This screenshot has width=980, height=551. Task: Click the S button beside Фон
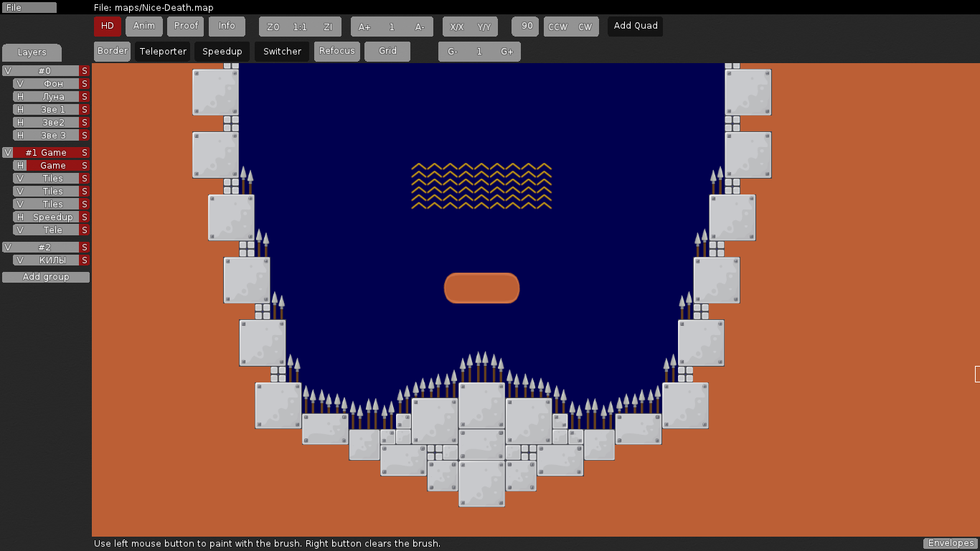click(x=85, y=84)
